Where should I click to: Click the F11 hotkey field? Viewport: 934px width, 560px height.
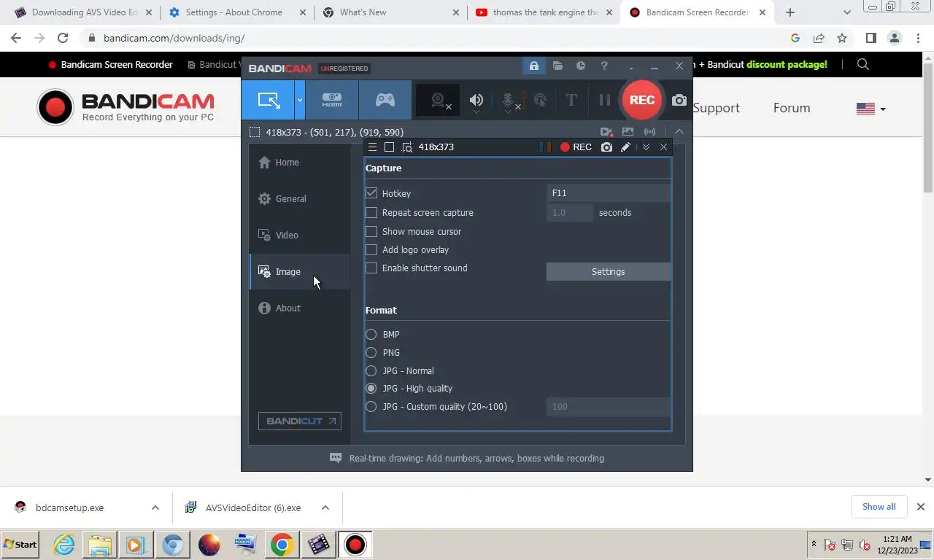click(x=609, y=193)
